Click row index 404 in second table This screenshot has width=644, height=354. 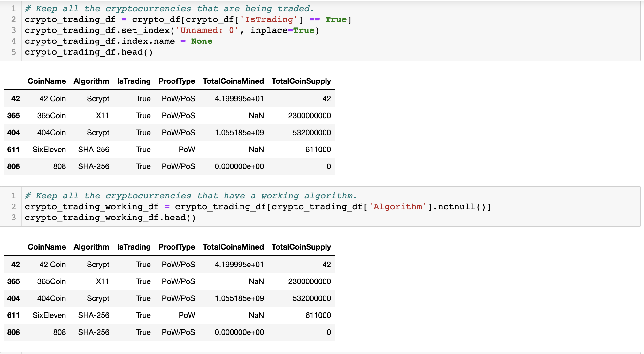13,298
